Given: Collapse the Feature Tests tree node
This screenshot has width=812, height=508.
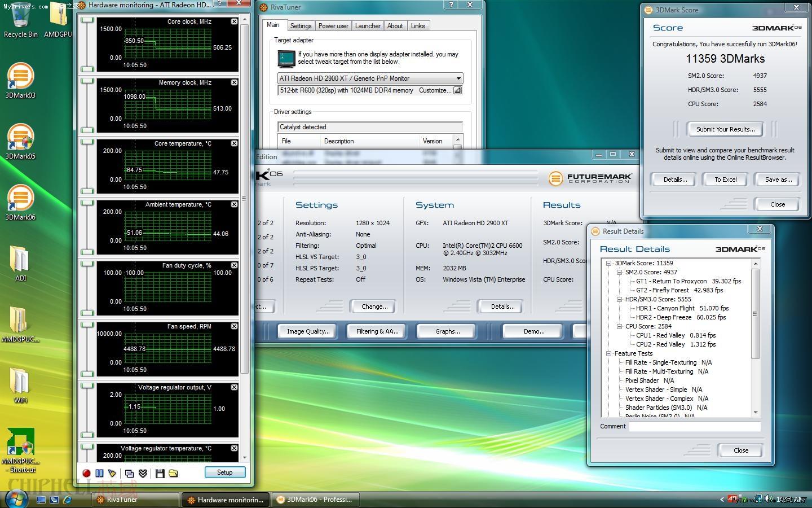Looking at the screenshot, I should 609,353.
